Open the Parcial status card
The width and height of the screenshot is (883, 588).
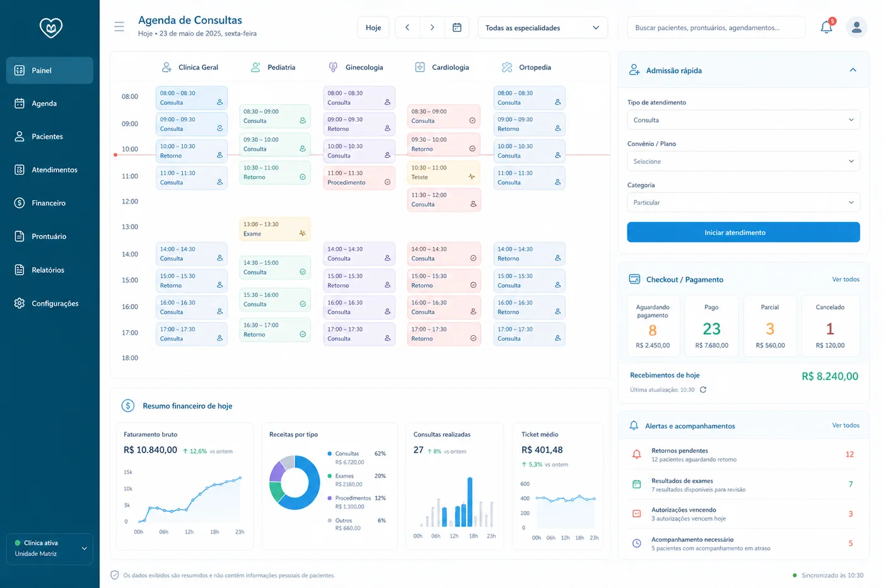[770, 326]
